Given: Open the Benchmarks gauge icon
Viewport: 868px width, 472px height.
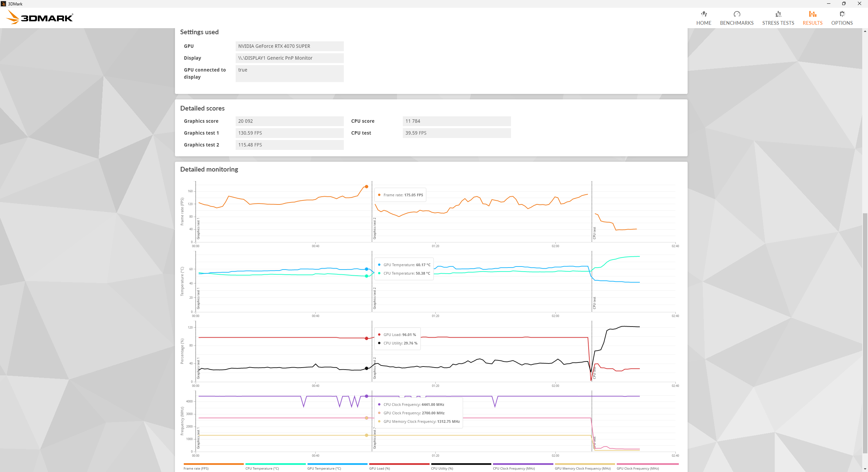Looking at the screenshot, I should pos(737,14).
